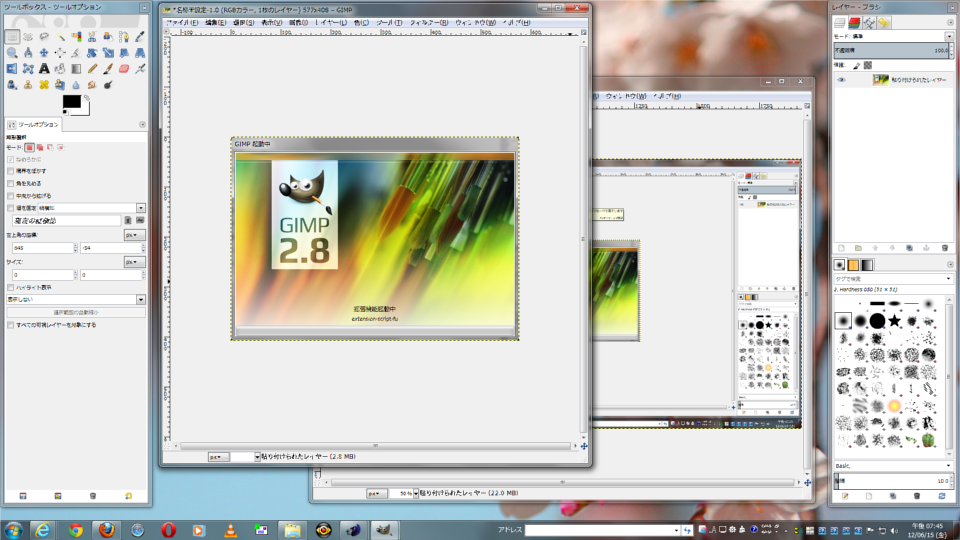Select the Rotate tool
This screenshot has height=540, width=960.
[x=92, y=53]
